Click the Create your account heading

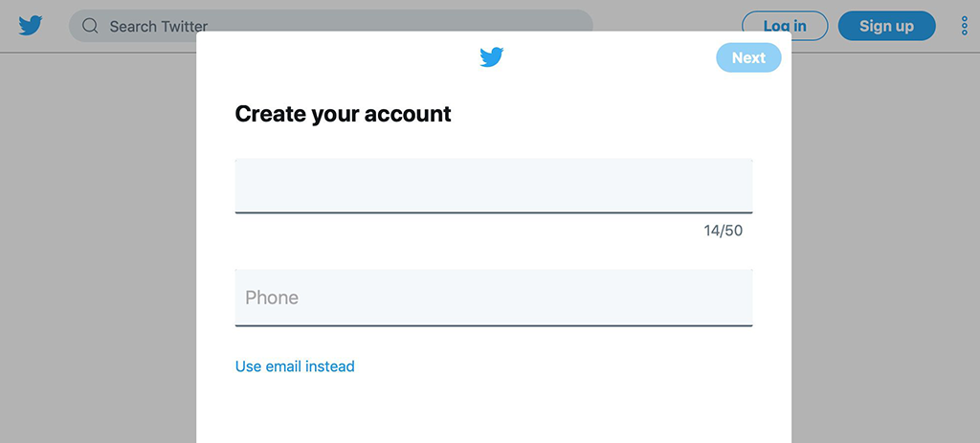pyautogui.click(x=344, y=114)
